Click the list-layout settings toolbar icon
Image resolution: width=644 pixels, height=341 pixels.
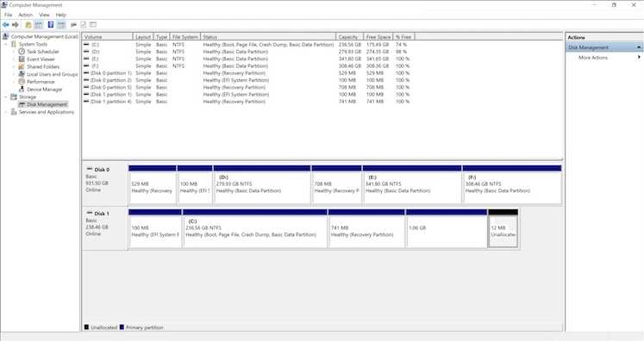pos(93,25)
